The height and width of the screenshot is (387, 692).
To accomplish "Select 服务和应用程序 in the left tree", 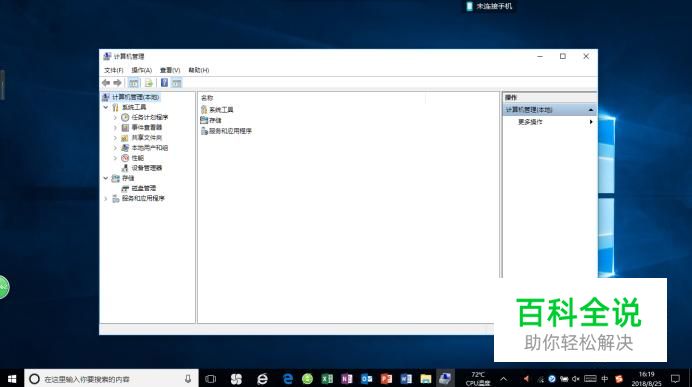I will point(143,199).
